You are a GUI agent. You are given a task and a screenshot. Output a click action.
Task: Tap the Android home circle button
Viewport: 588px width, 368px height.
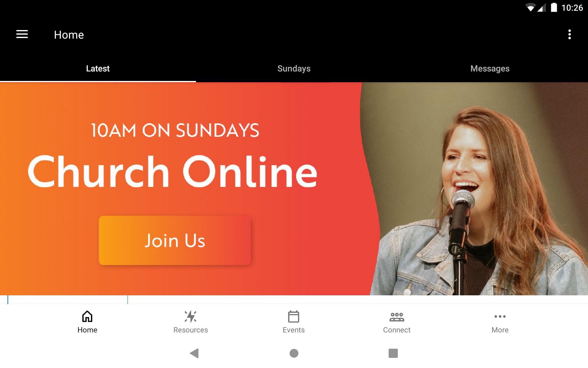(x=294, y=353)
